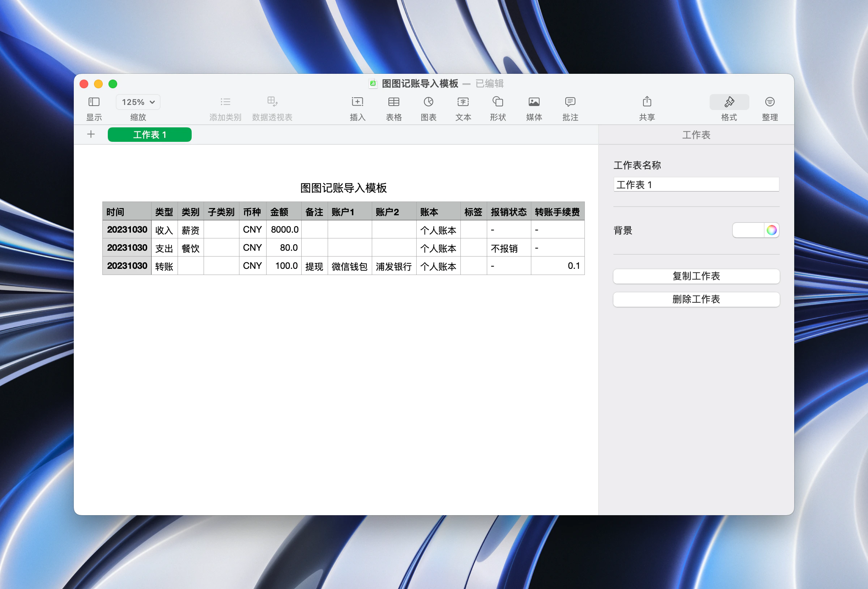The height and width of the screenshot is (589, 868).
Task: Open the Insert (插入) toolbar icon
Action: coord(357,102)
